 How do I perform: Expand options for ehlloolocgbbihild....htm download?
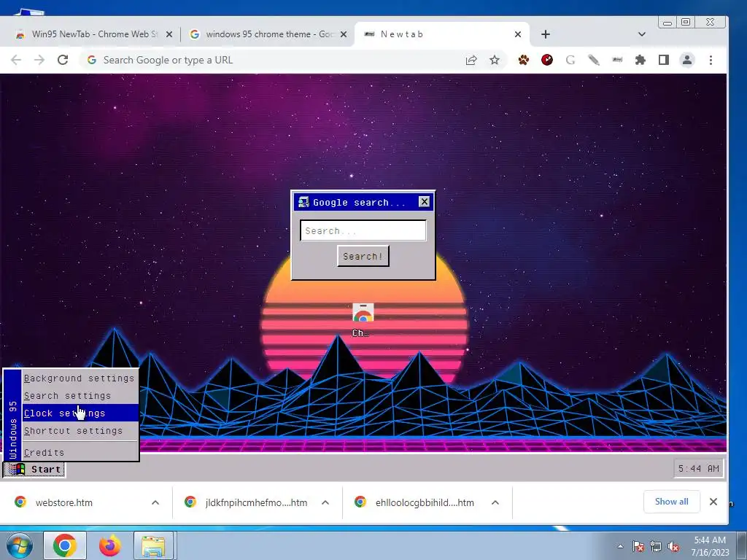tap(495, 502)
